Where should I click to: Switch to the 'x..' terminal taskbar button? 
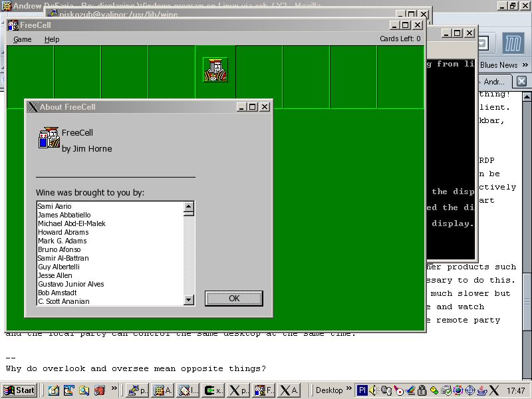click(212, 390)
